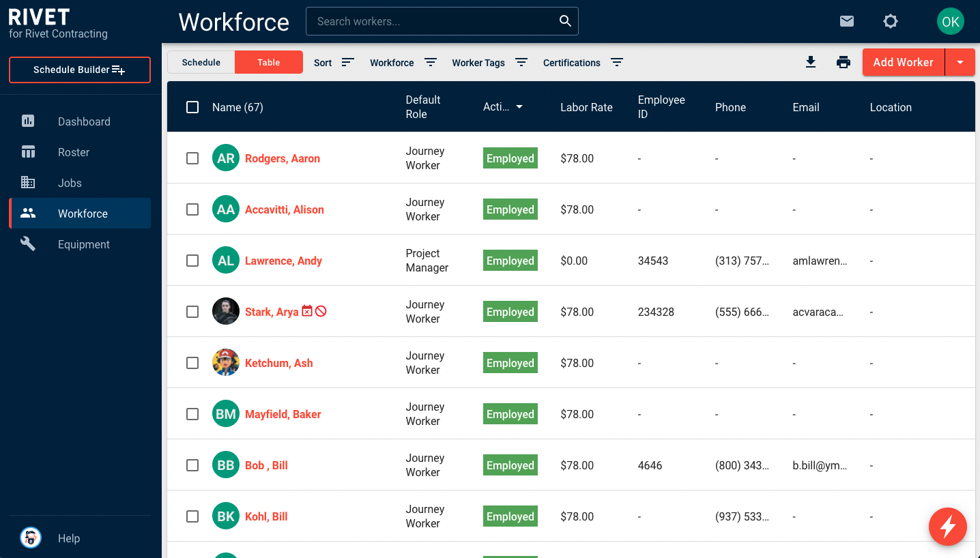Check the box for Stark, Arya
The width and height of the screenshot is (980, 558).
(192, 312)
